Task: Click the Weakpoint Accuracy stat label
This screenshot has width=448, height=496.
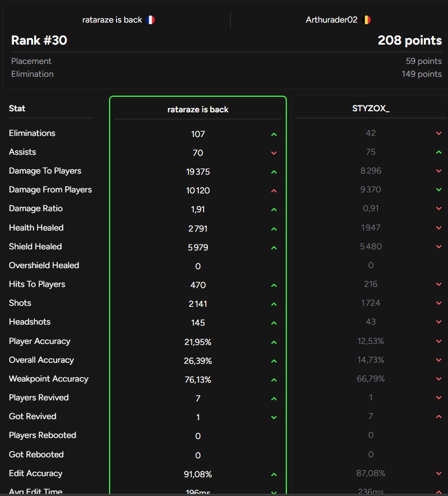Action: tap(49, 379)
